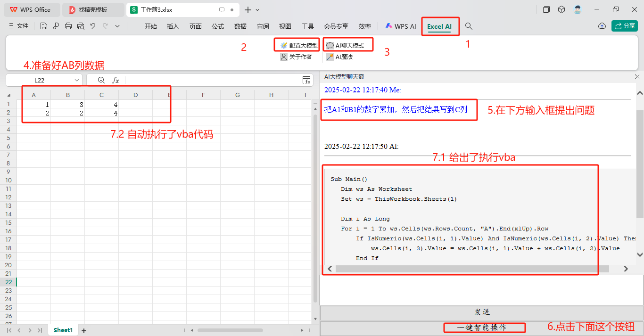Jump to last sheet navigation arrow

point(40,330)
